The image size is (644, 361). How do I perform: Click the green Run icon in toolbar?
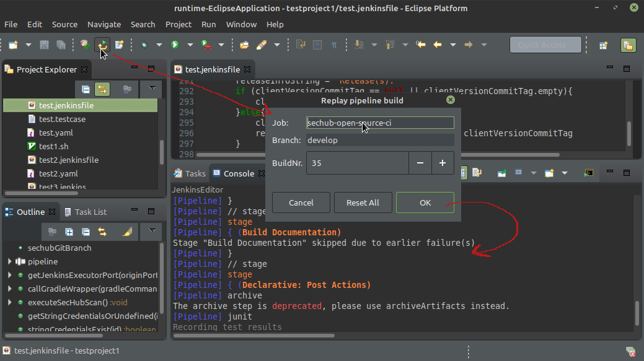(175, 45)
